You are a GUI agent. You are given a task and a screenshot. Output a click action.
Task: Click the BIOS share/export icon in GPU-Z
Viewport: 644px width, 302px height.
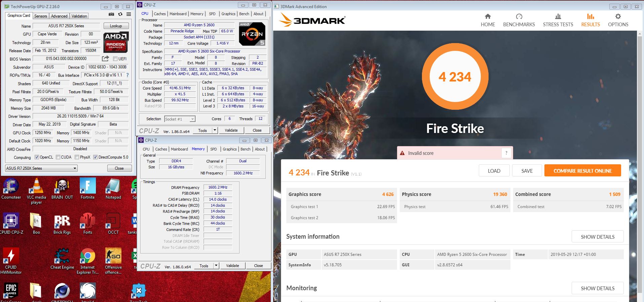point(105,58)
